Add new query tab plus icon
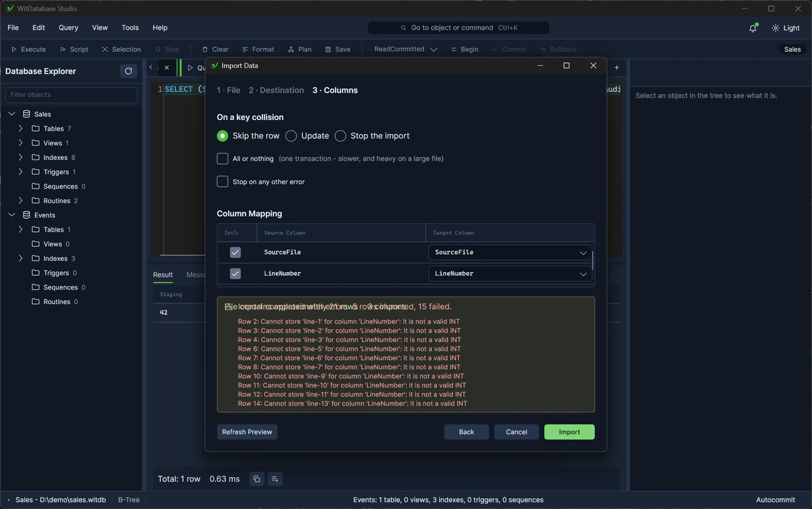Screen dimensions: 812x509 coord(617,68)
